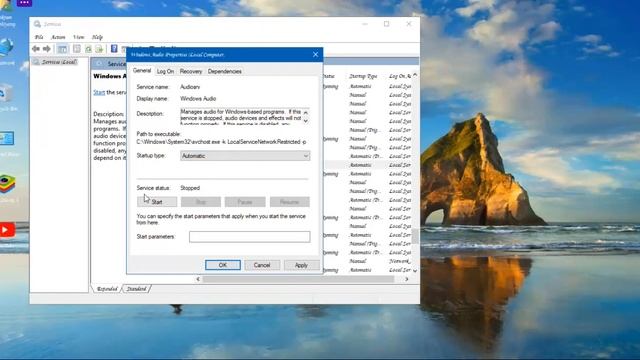The width and height of the screenshot is (640, 360).
Task: Click the Forward arrow in Services toolbar
Action: pyautogui.click(x=47, y=49)
